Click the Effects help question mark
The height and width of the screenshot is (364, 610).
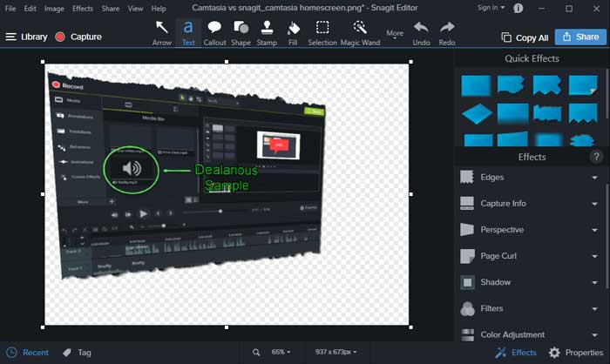(x=596, y=157)
